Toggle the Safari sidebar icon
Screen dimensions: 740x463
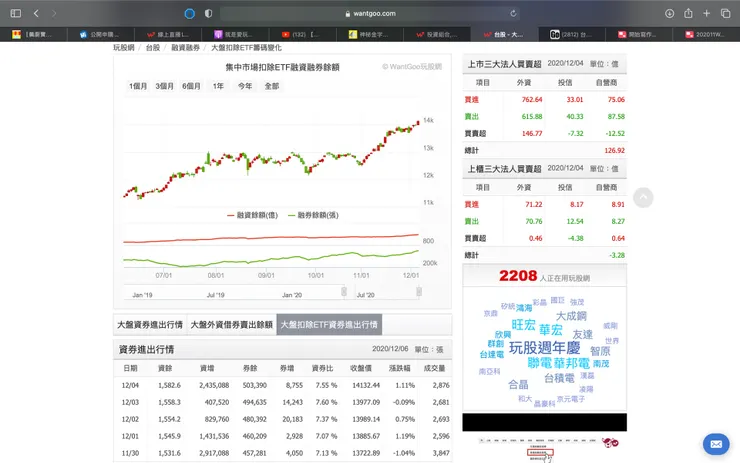(16, 13)
